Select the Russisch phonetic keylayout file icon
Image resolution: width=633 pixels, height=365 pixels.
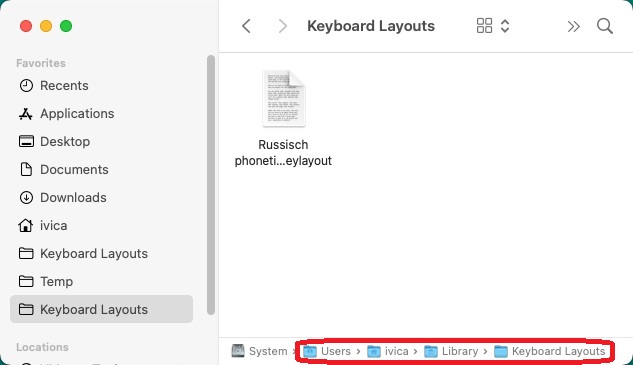pyautogui.click(x=283, y=99)
